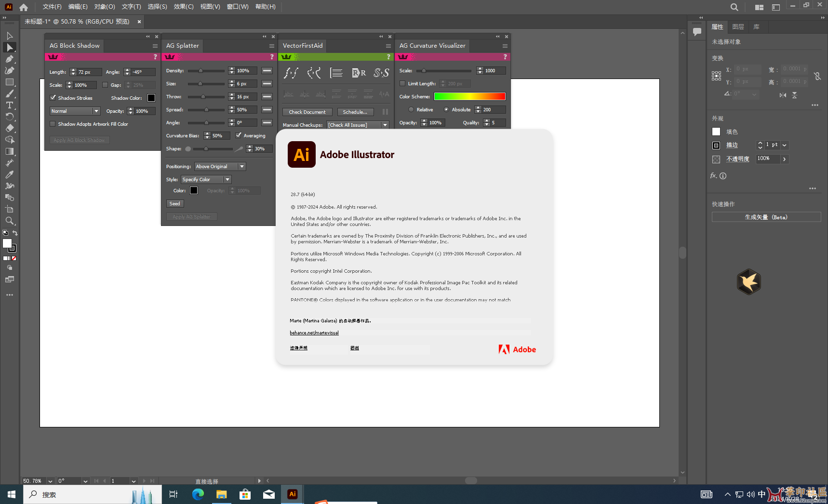Open Manual Checkups Check All Issues dropdown

358,125
